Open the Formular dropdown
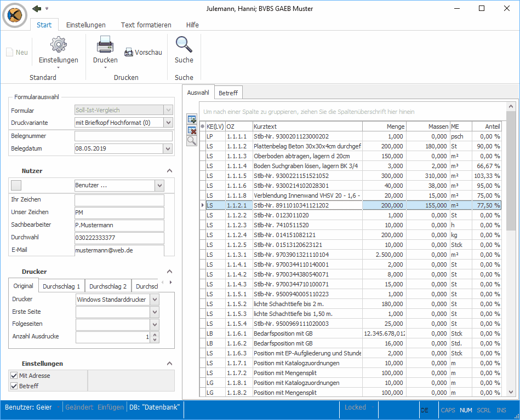520x420 pixels. tap(168, 110)
